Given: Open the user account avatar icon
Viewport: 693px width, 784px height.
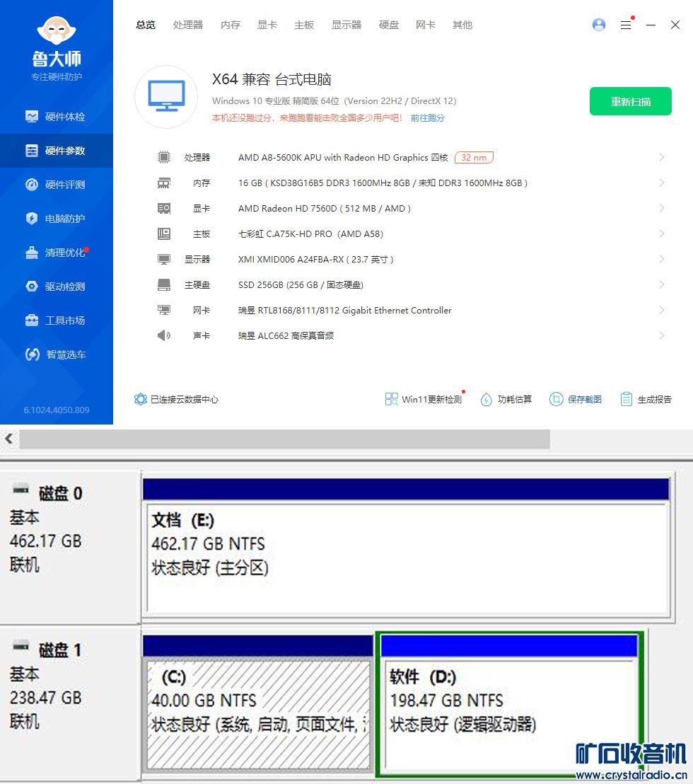Looking at the screenshot, I should pyautogui.click(x=598, y=25).
